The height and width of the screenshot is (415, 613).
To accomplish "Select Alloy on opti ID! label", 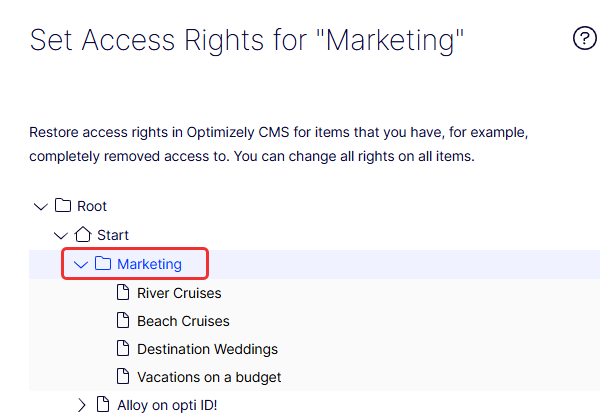I will [x=167, y=405].
